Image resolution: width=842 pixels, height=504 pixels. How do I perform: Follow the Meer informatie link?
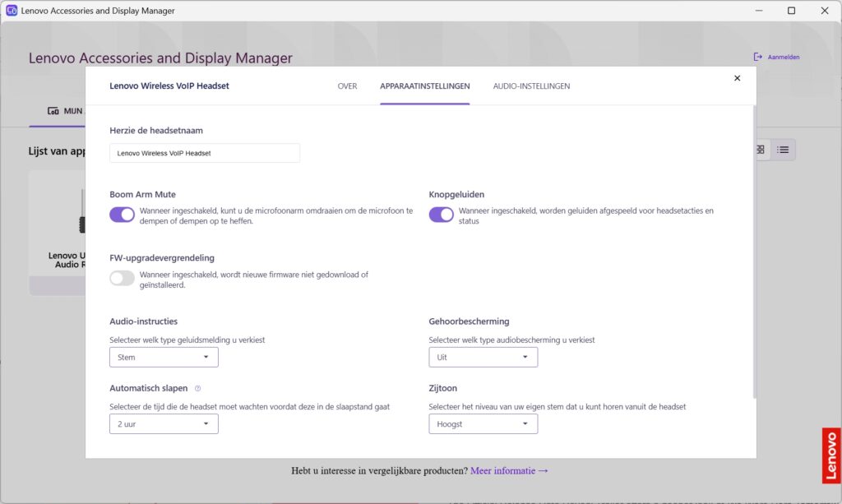tap(502, 471)
